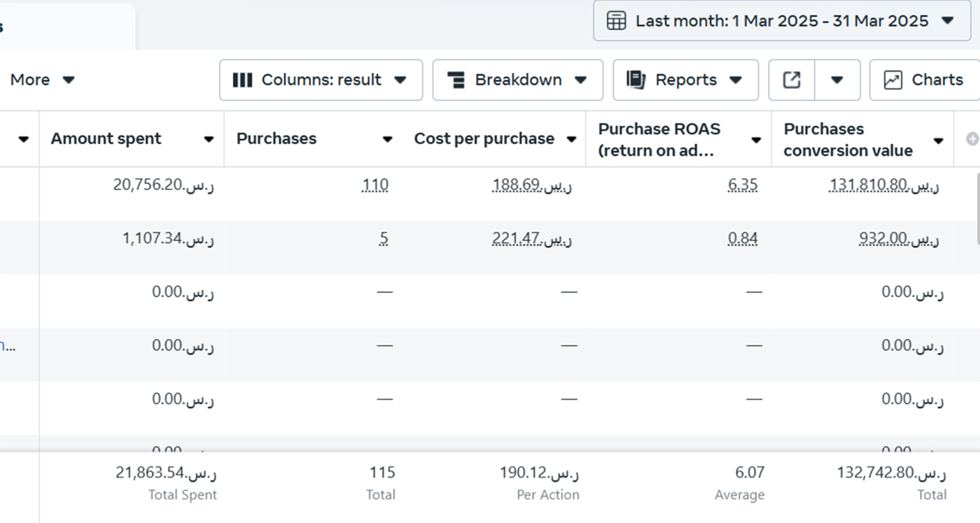The width and height of the screenshot is (980, 523).
Task: Expand the Amount spent column menu
Action: click(209, 139)
